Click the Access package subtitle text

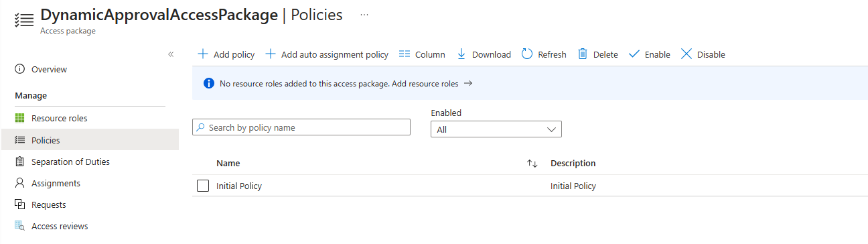[x=68, y=31]
